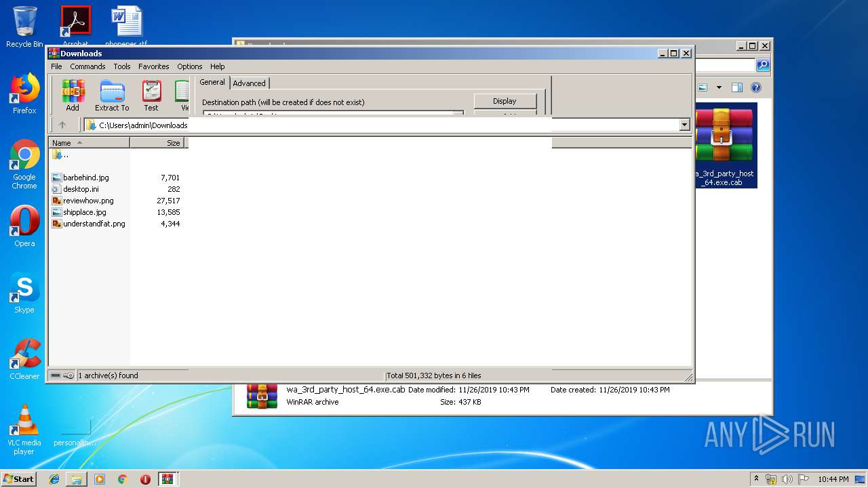Open the media player taskbar icon
This screenshot has height=488, width=868.
(100, 479)
